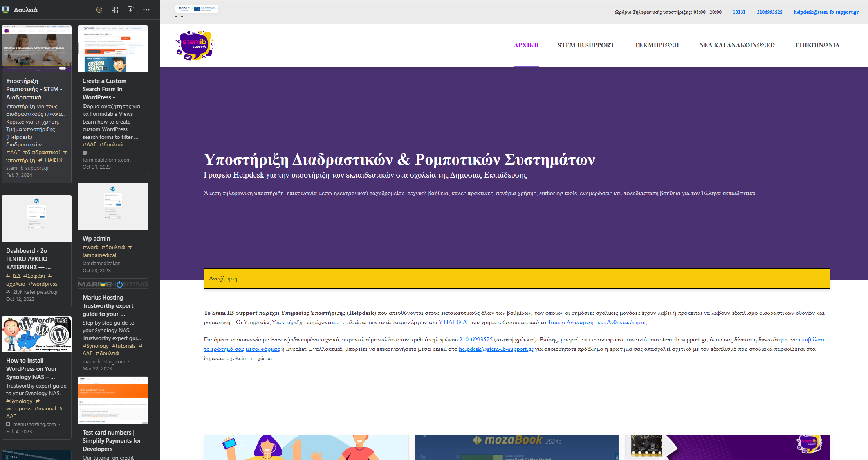Viewport: 868px width, 460px height.
Task: Click the yellow Αναζήτηση search field
Action: 517,279
